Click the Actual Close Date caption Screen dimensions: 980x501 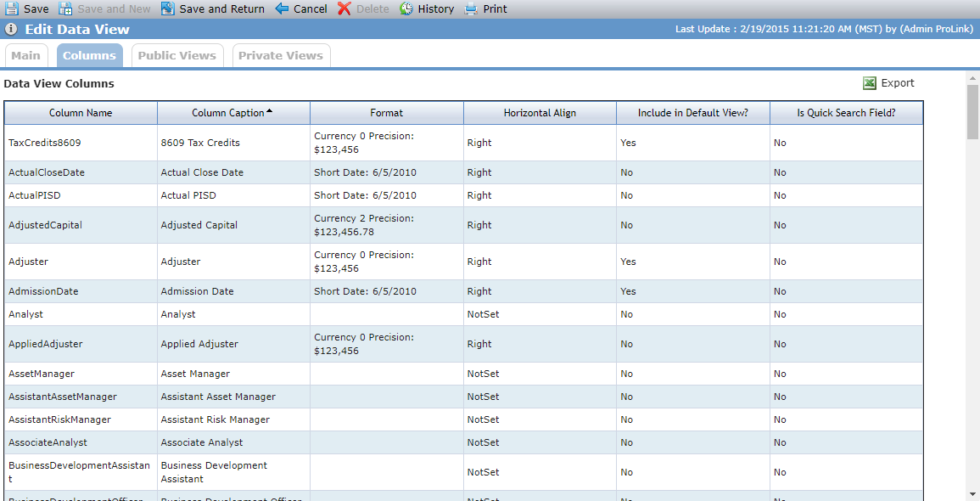click(202, 172)
